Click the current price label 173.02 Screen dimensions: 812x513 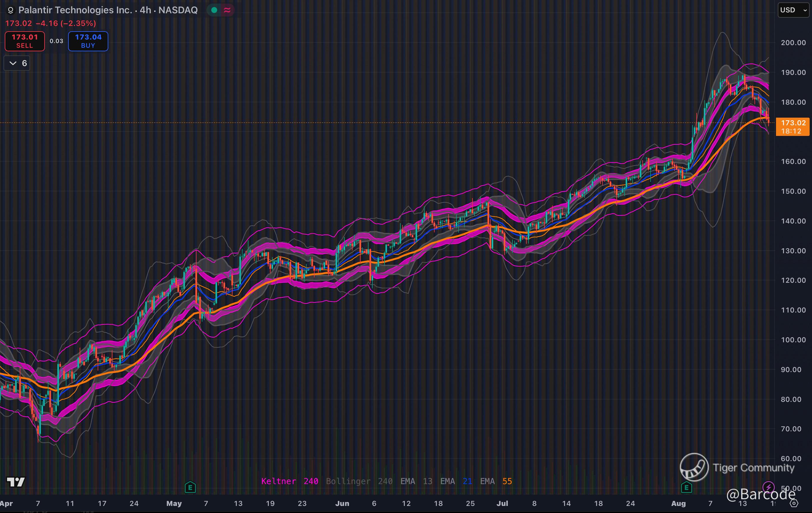793,123
